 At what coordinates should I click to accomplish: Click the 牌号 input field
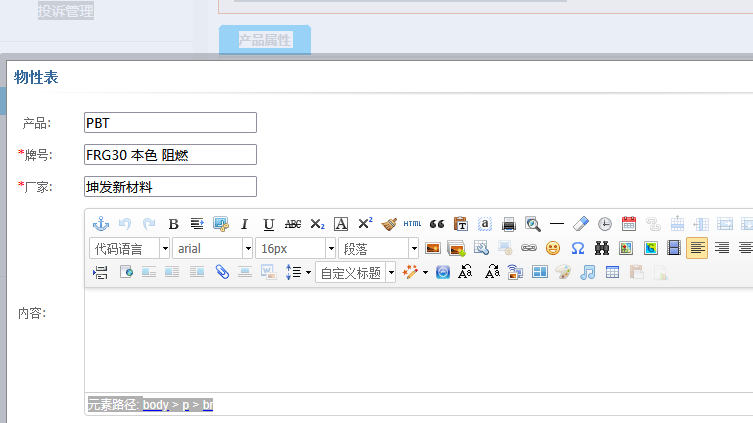click(x=170, y=155)
